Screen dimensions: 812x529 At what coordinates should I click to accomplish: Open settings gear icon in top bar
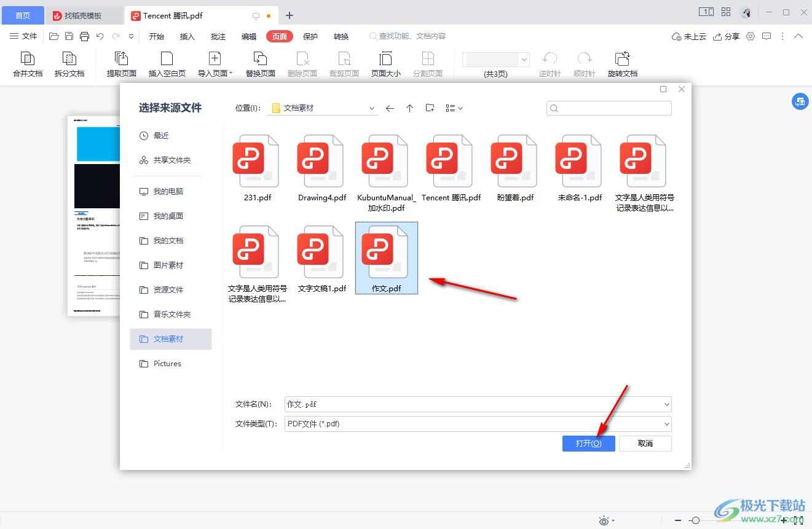coord(751,36)
